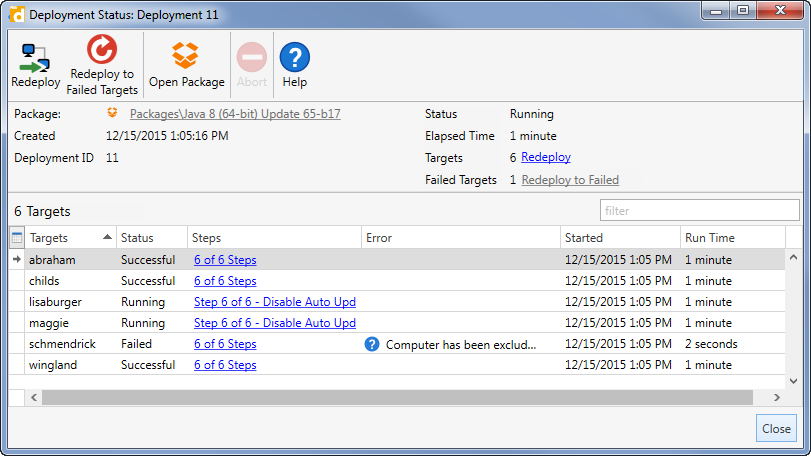Click the Redeploy to Failed link
The height and width of the screenshot is (456, 811).
[x=569, y=180]
